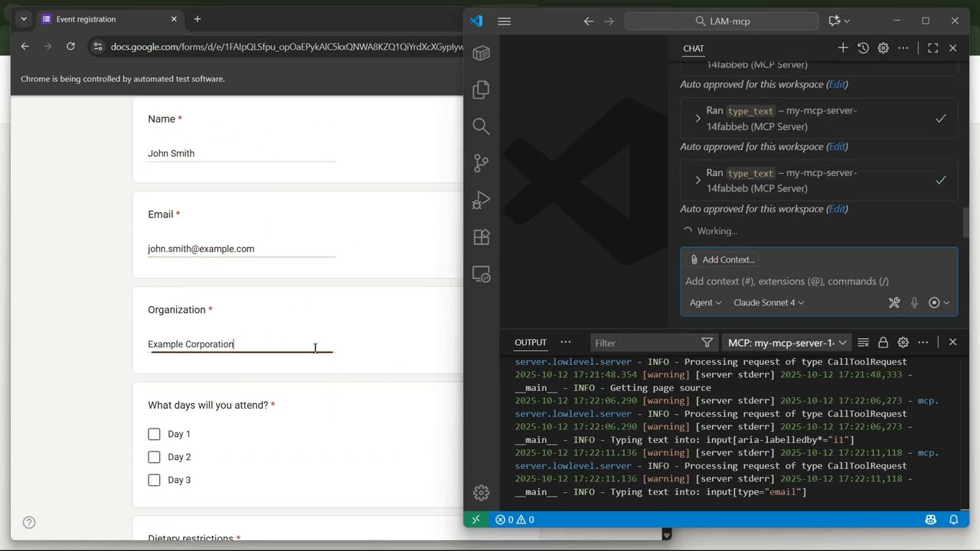Viewport: 980px width, 551px height.
Task: Check the Day 3 checkbox
Action: point(154,480)
